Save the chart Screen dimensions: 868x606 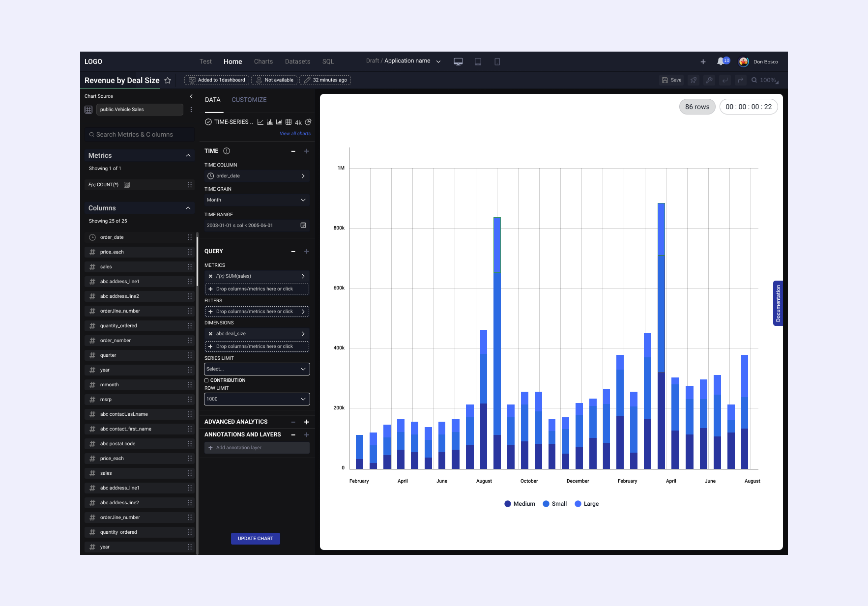[671, 80]
